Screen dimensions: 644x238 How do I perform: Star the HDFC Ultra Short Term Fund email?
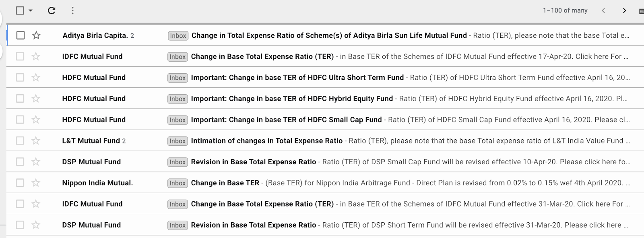coord(36,77)
